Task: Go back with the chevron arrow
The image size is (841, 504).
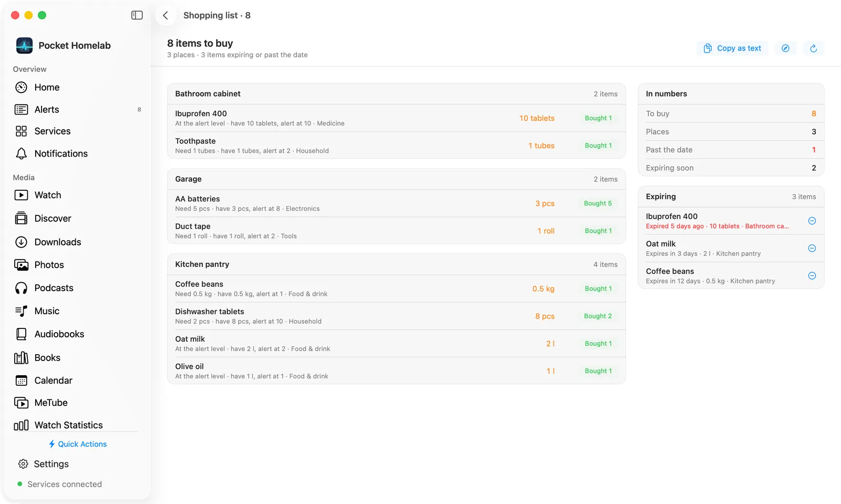Action: click(166, 15)
